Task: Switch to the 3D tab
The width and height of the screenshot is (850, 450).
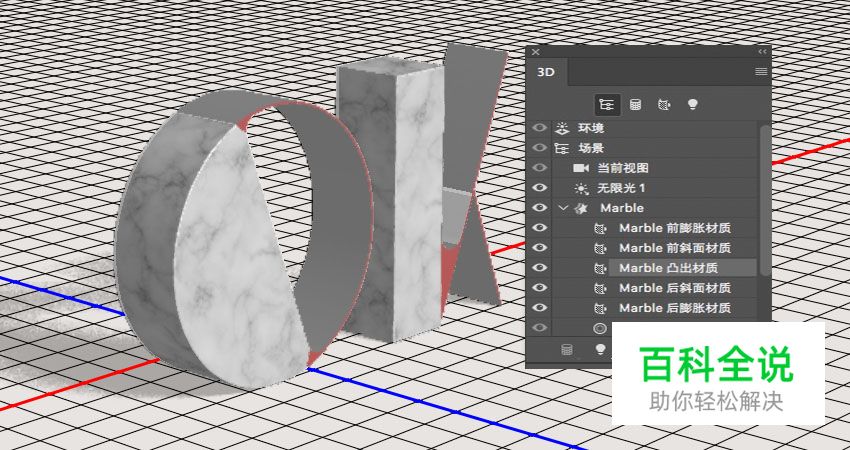Action: (546, 72)
